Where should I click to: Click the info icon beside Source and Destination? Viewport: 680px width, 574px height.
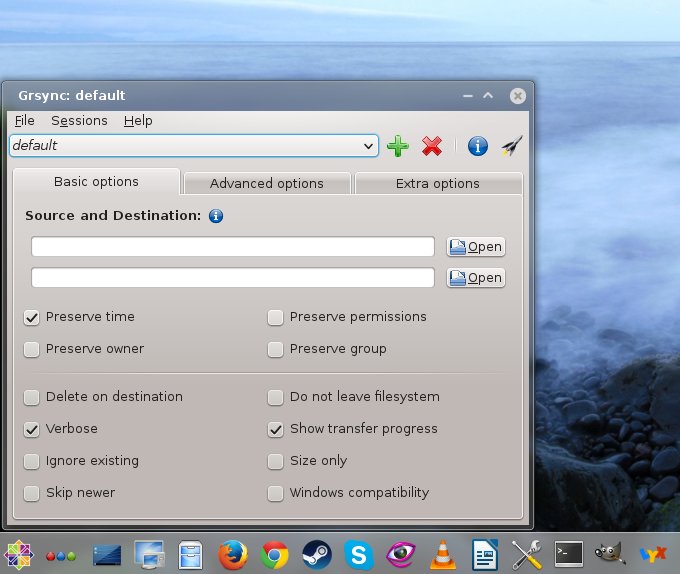(216, 215)
